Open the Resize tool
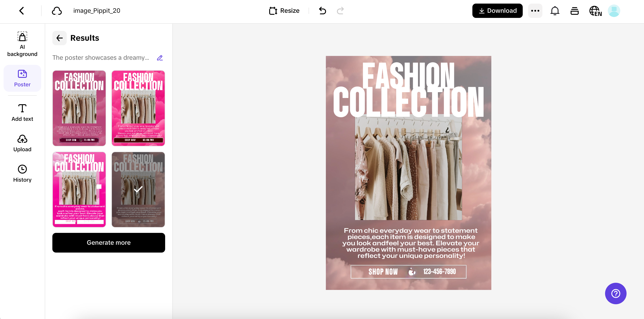Viewport: 644px width, 319px height. coord(284,11)
